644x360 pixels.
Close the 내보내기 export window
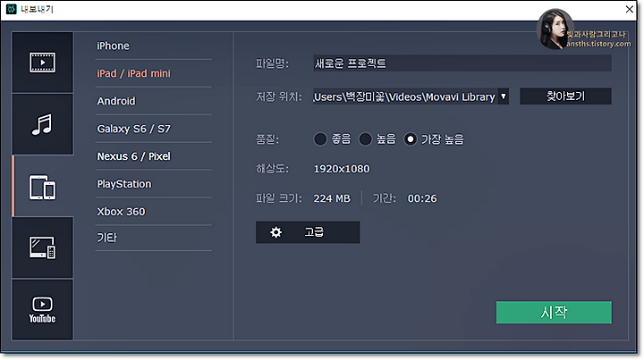pyautogui.click(x=629, y=9)
